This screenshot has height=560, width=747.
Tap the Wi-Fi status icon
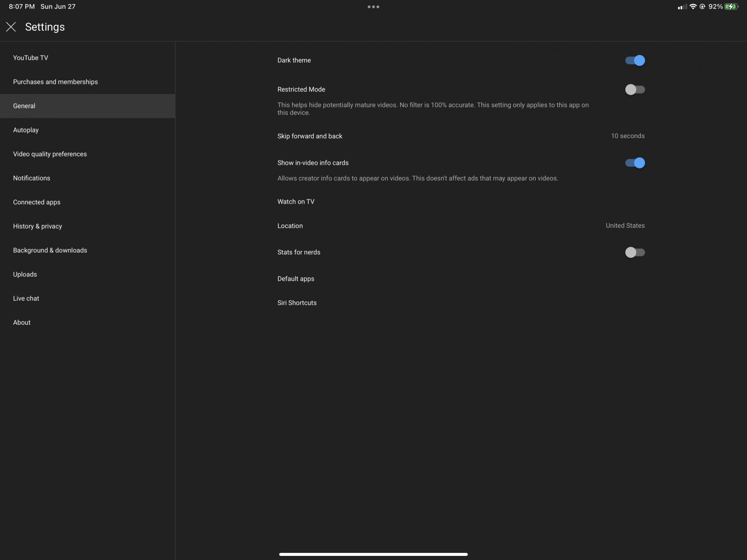point(693,7)
